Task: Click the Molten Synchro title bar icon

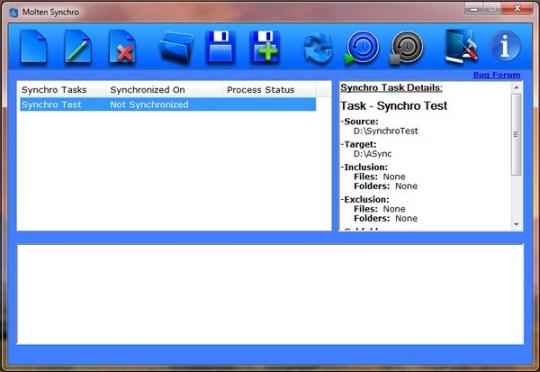Action: (13, 13)
